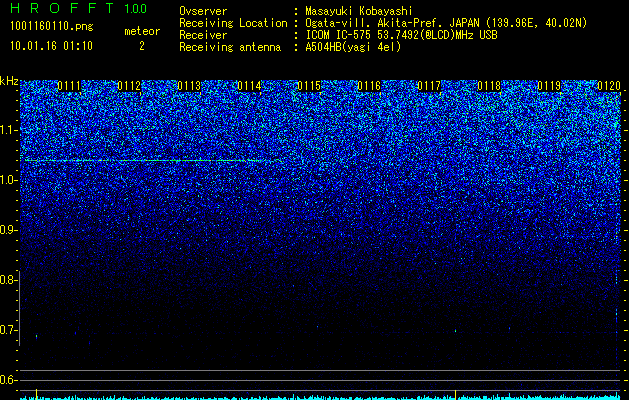
Task: Click the 0117 time marker
Action: coord(429,86)
